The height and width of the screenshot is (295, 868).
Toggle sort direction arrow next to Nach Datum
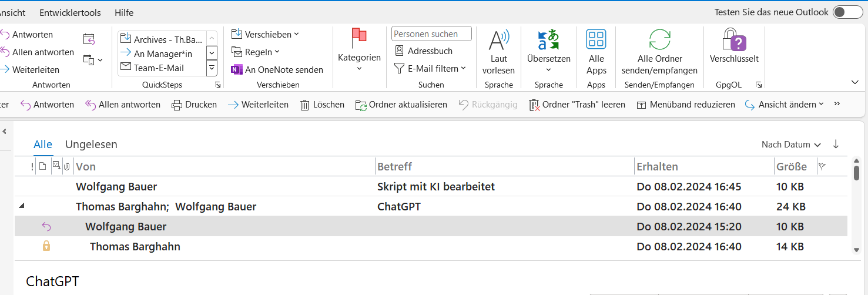(836, 145)
